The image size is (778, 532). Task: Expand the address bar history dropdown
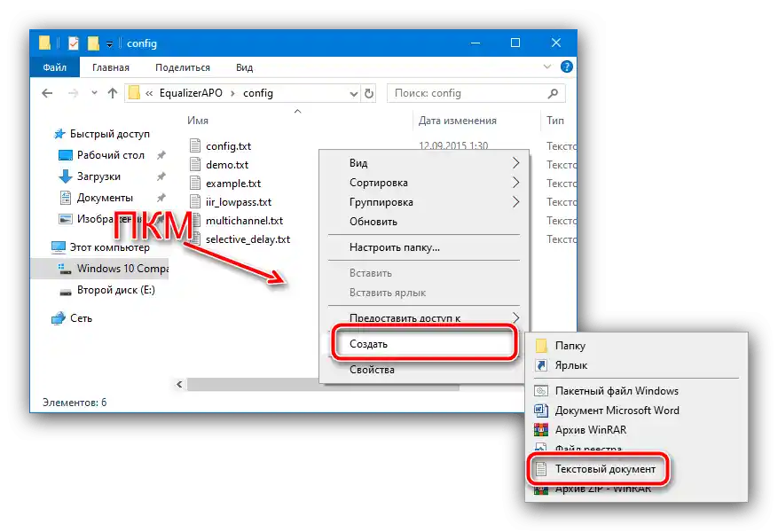(353, 94)
